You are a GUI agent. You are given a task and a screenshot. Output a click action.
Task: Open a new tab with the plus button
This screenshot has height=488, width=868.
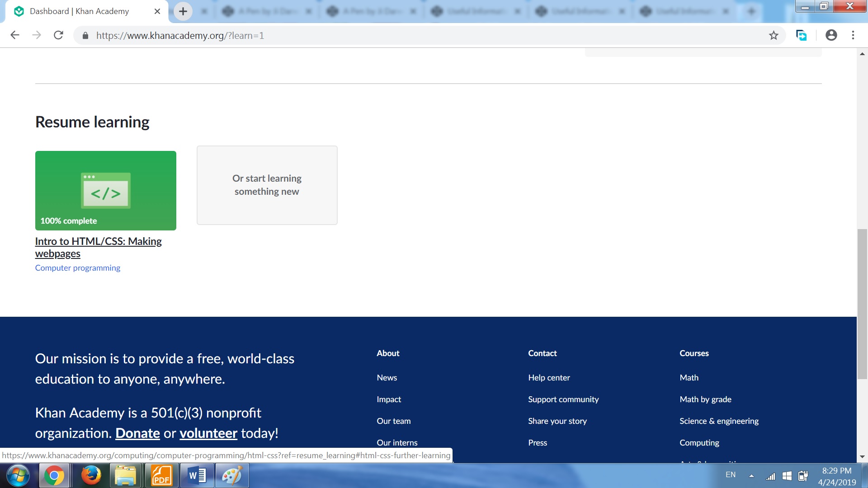pos(183,11)
